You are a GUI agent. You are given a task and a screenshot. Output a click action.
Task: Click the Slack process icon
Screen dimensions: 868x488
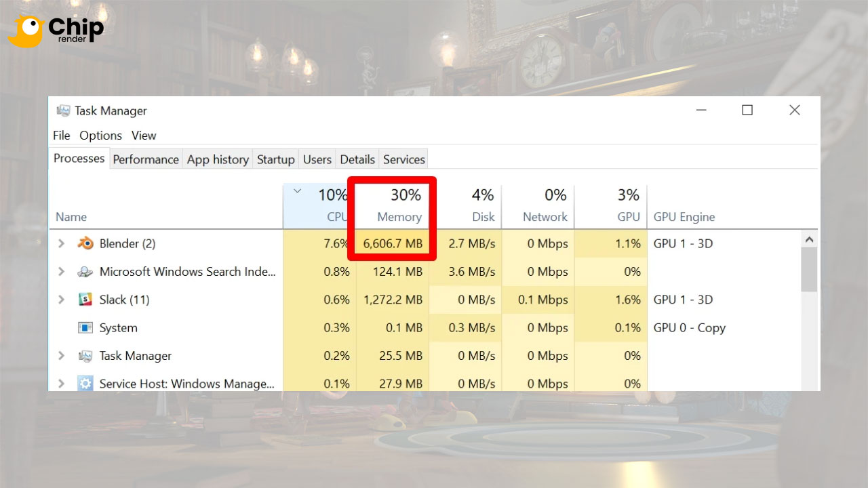tap(85, 300)
